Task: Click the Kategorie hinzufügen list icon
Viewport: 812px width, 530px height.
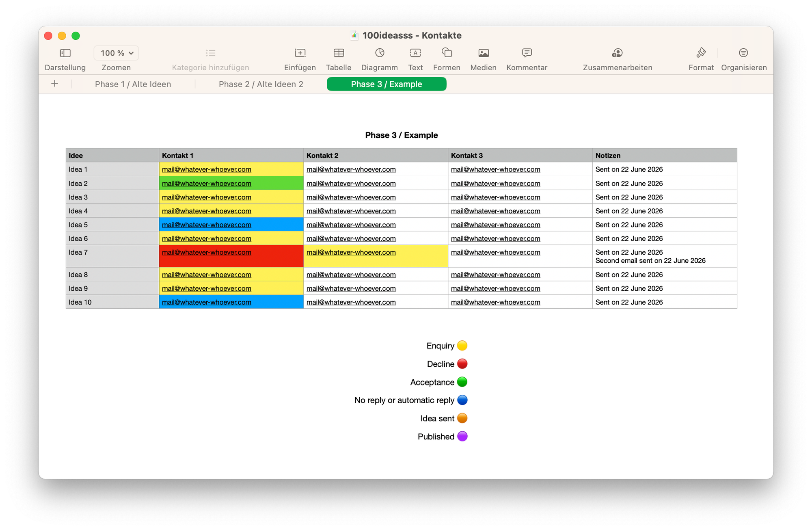Action: click(x=210, y=53)
